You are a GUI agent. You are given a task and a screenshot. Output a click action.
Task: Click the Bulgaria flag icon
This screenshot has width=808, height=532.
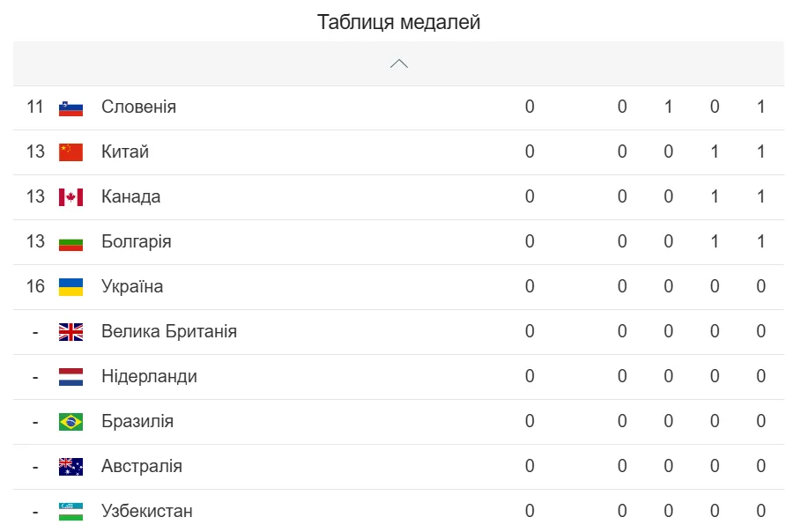[70, 242]
